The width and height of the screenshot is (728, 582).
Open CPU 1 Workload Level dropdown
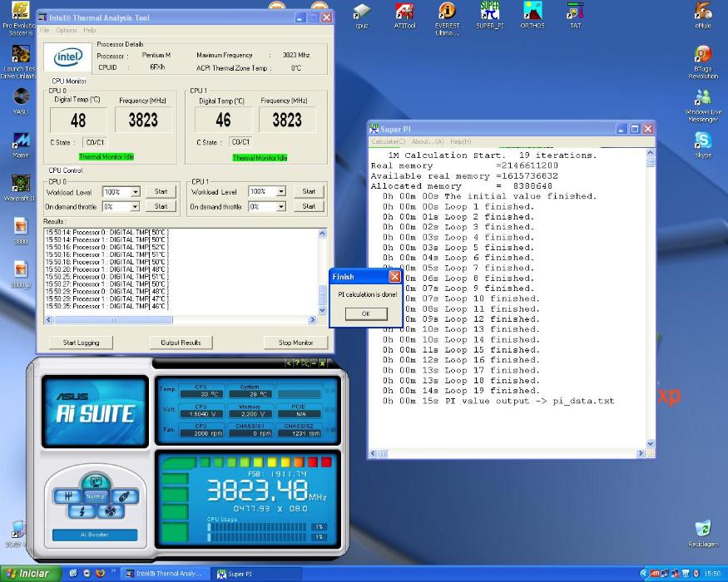(281, 191)
